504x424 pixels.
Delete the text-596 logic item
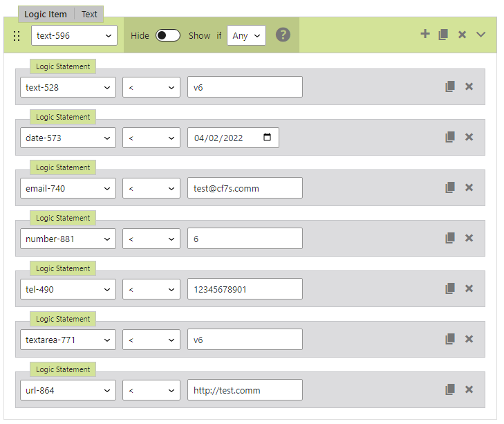point(463,34)
